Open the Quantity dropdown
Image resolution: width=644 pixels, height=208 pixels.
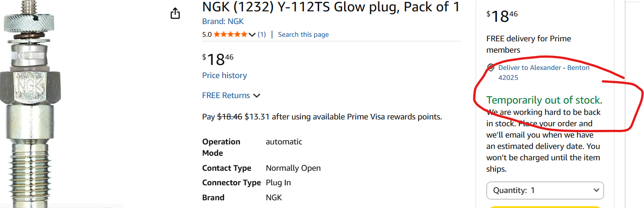click(x=545, y=191)
